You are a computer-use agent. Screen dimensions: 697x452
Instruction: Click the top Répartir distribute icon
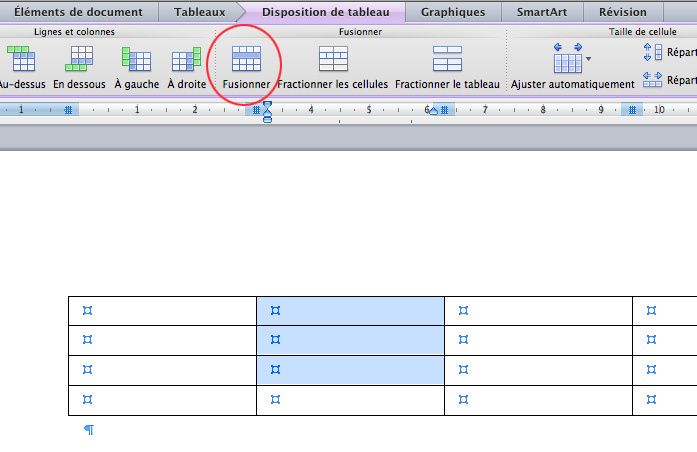click(x=653, y=52)
